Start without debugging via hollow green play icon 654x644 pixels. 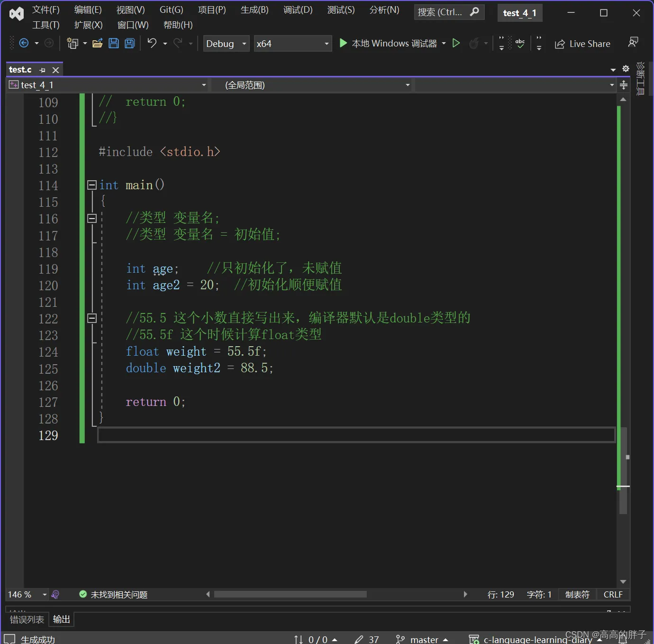click(456, 43)
